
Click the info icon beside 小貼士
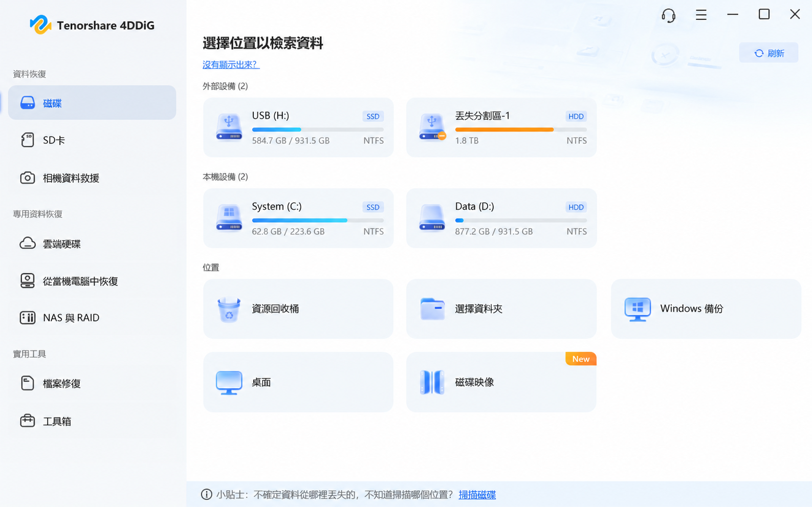[x=206, y=494]
